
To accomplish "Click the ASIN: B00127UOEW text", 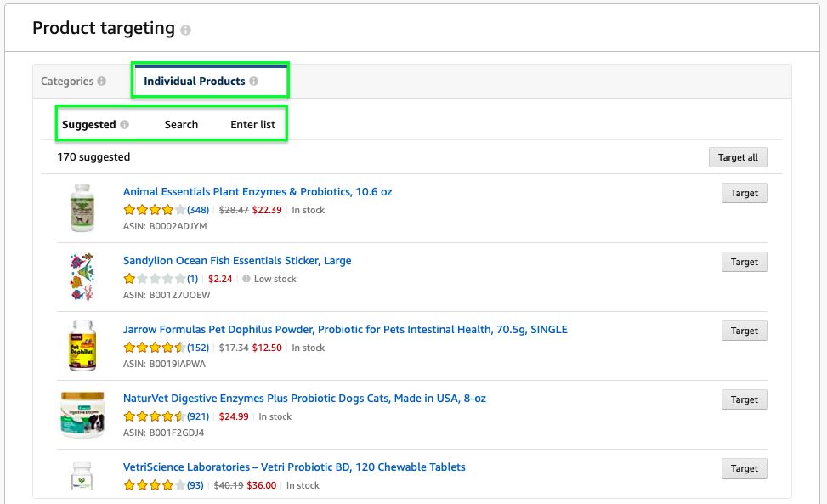I will click(167, 295).
